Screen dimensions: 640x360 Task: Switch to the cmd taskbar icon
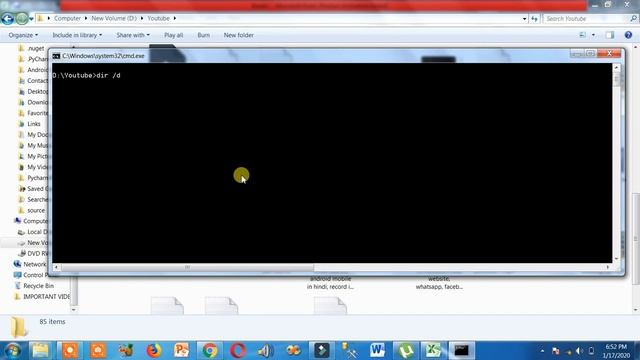pyautogui.click(x=462, y=351)
